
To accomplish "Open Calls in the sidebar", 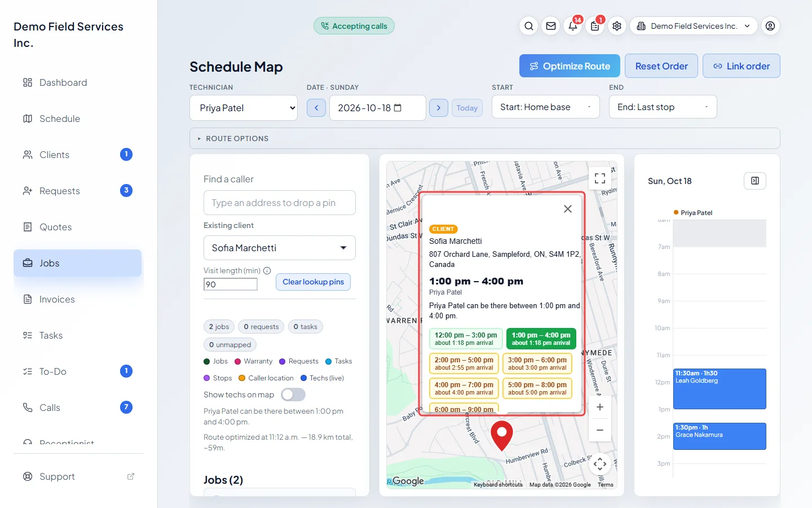I will coord(78,408).
